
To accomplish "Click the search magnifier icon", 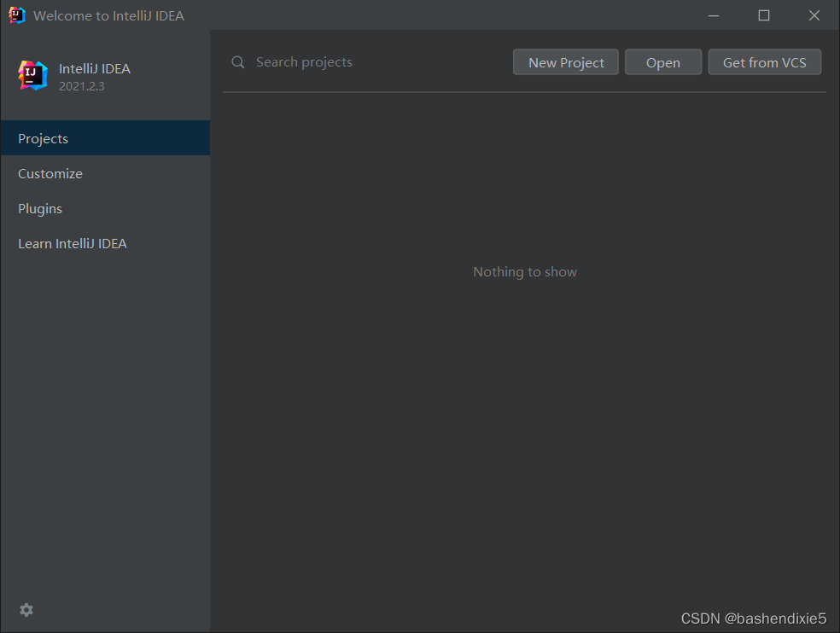I will coord(238,62).
